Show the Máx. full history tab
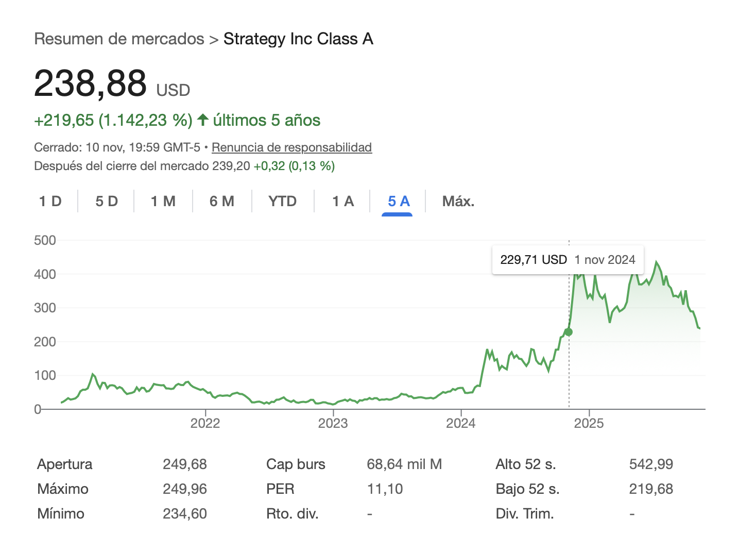The height and width of the screenshot is (534, 756). (458, 201)
